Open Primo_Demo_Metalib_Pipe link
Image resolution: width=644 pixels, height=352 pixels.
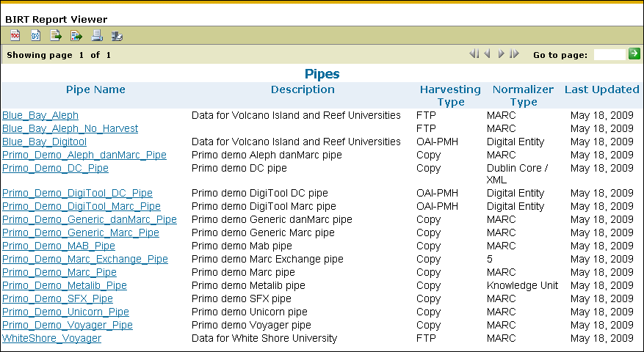[65, 285]
